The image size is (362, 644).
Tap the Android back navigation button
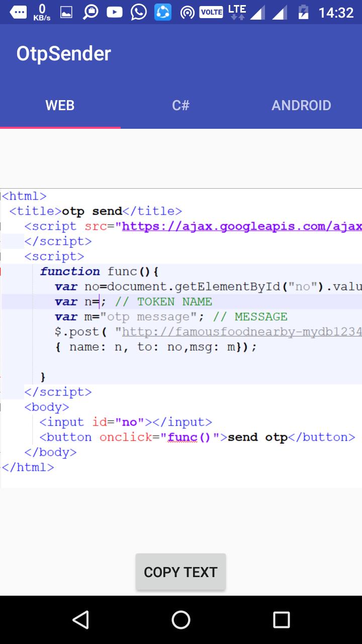coord(80,620)
